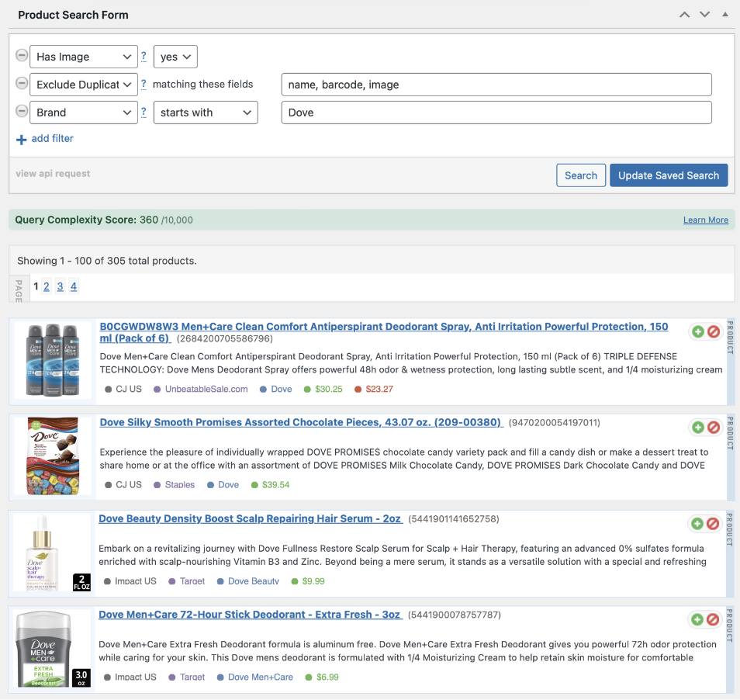This screenshot has height=700, width=740.
Task: Click view api request link
Action: [x=53, y=173]
